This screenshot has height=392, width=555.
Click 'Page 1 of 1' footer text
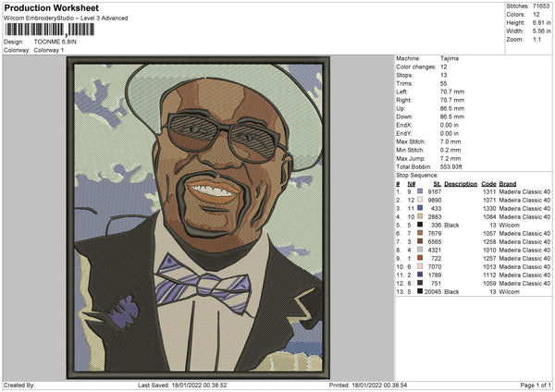click(536, 385)
